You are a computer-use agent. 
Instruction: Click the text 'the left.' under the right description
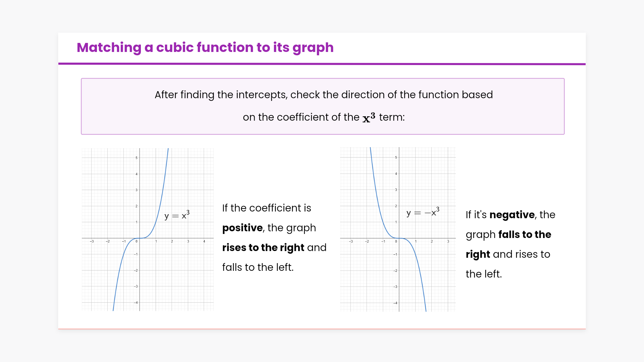click(484, 274)
